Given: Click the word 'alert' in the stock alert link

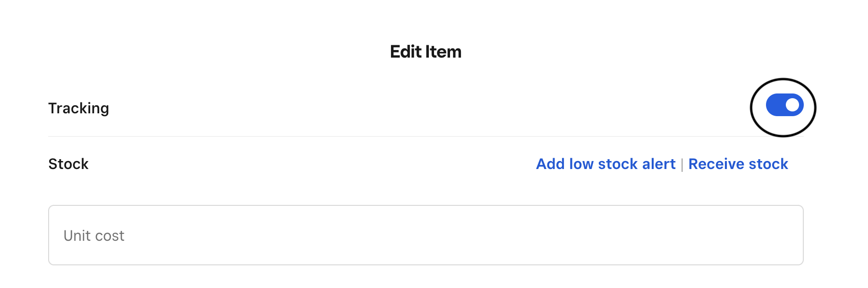Looking at the screenshot, I should pos(659,164).
